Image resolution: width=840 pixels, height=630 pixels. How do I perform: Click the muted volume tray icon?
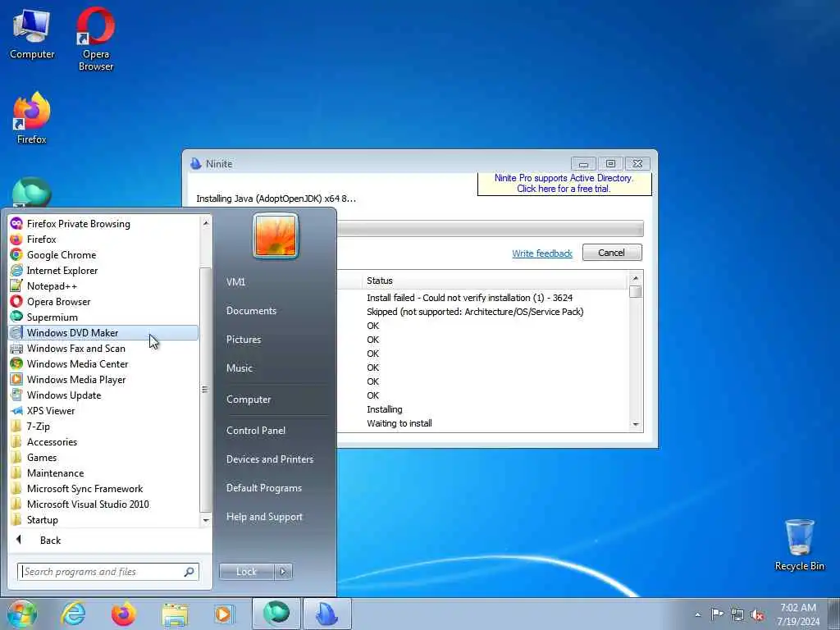point(757,615)
